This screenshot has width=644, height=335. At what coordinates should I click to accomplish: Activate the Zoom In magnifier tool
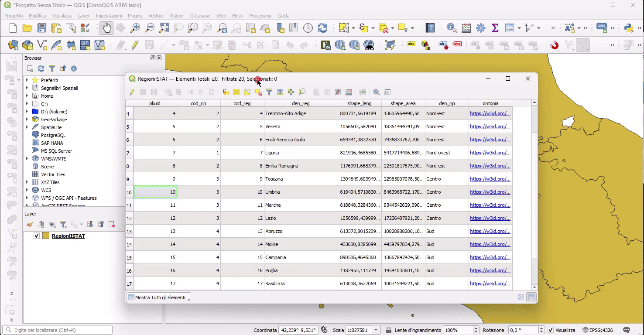(135, 28)
